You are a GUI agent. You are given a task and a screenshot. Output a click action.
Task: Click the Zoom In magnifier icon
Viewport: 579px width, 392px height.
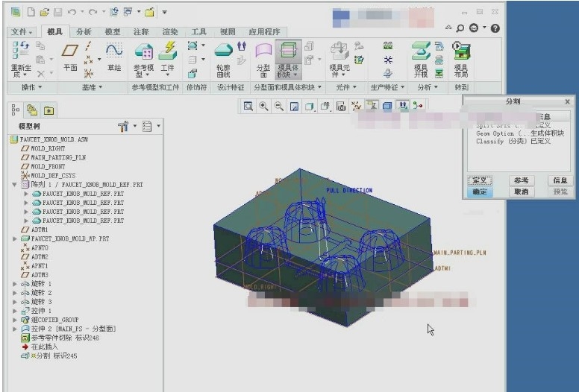(263, 107)
